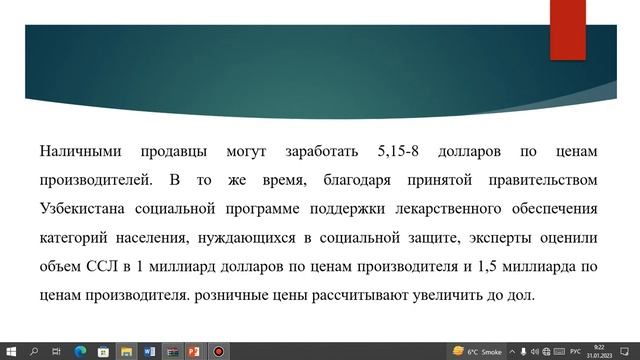Expand the hidden system tray icons
The width and height of the screenshot is (640, 360).
tap(512, 351)
